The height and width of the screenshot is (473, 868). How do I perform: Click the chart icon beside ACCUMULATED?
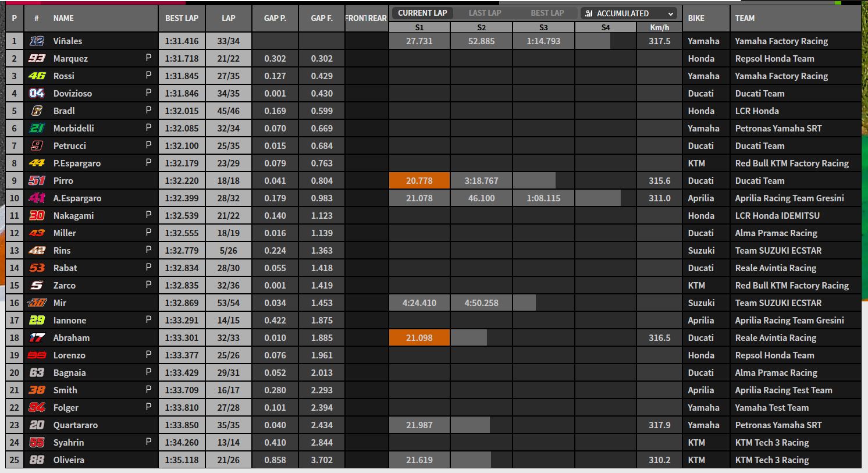(x=589, y=13)
